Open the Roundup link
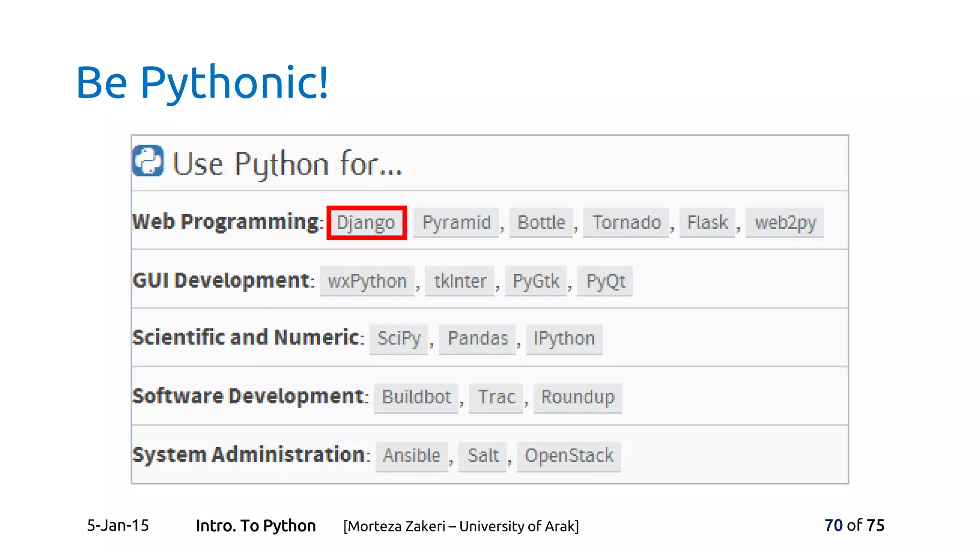 pyautogui.click(x=578, y=398)
